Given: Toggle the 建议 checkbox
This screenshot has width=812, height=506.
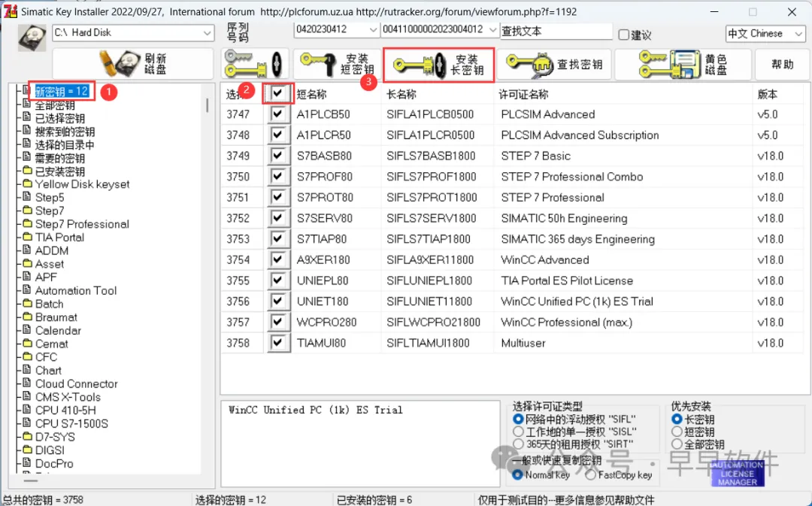Looking at the screenshot, I should click(x=624, y=35).
